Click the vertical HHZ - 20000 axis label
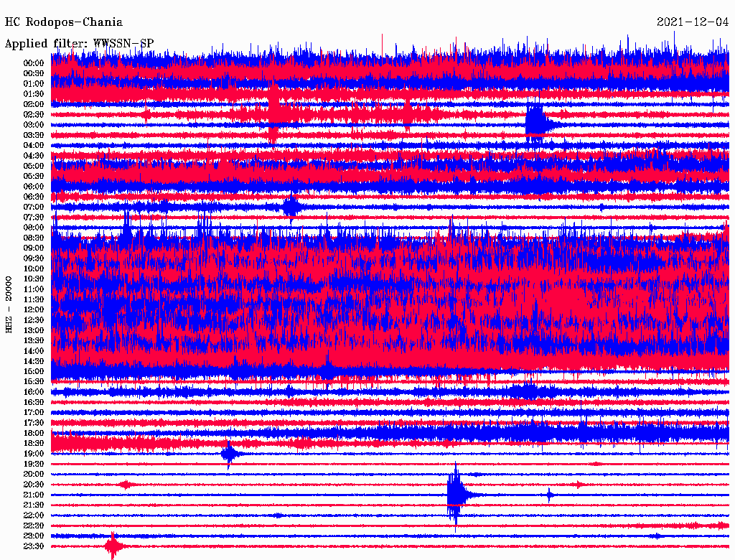This screenshot has height=560, width=735. pos(9,304)
